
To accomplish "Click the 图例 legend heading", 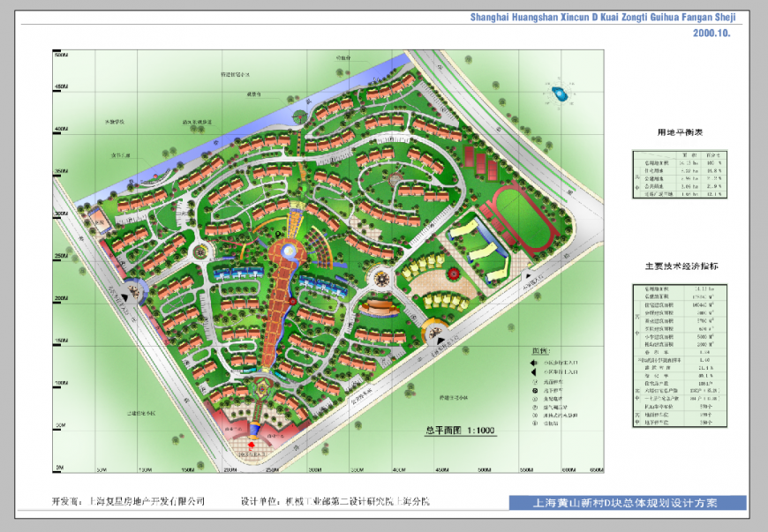I will click(539, 351).
